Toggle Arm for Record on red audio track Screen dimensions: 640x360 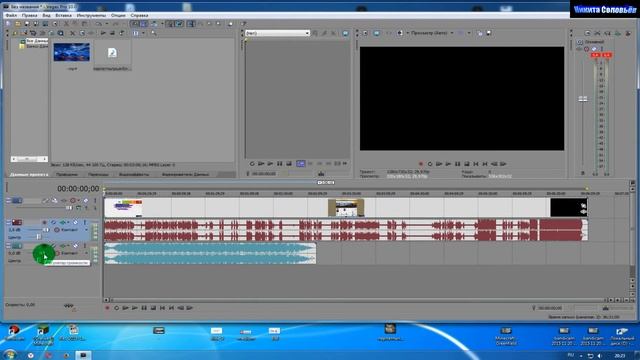click(44, 222)
